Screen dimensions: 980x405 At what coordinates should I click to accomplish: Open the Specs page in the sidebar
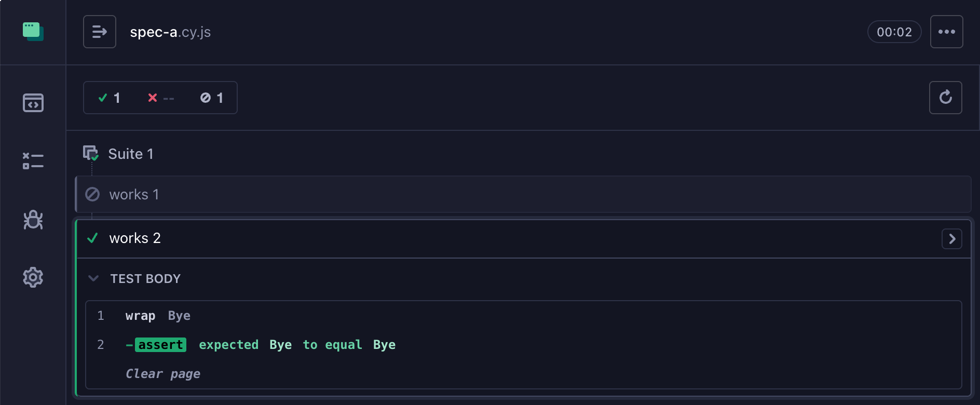(33, 103)
